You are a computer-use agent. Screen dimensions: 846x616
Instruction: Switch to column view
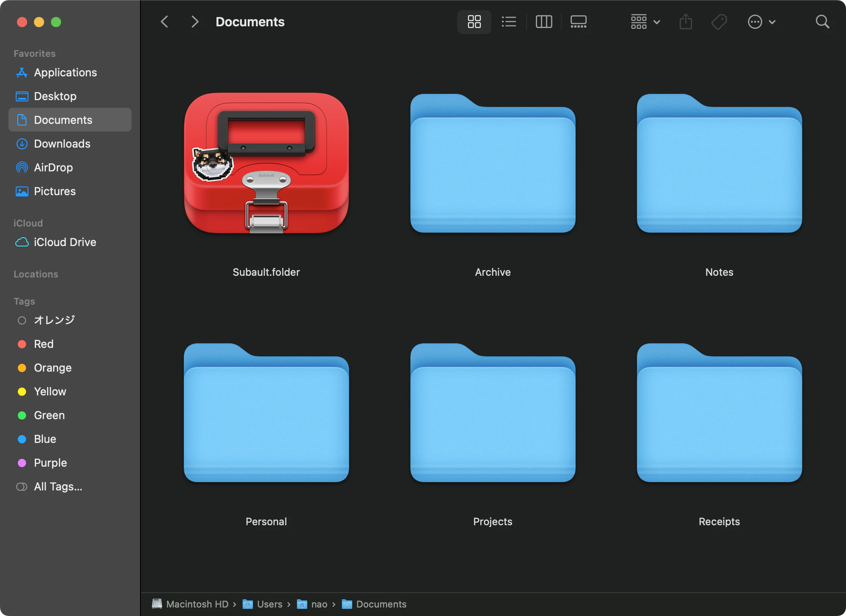[x=543, y=22]
